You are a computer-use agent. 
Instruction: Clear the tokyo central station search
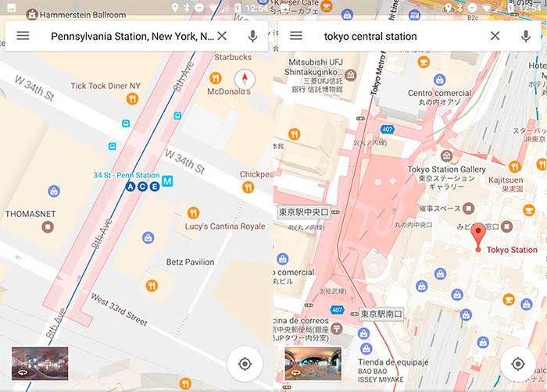tap(495, 36)
